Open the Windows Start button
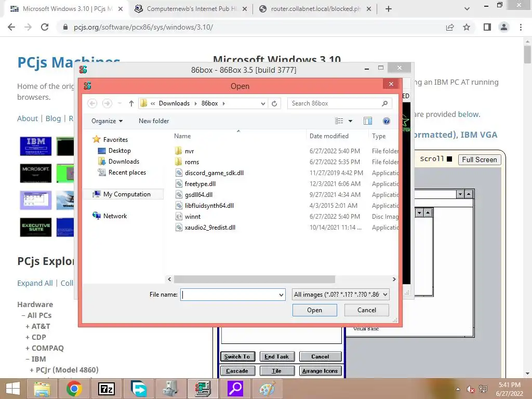 point(13,389)
